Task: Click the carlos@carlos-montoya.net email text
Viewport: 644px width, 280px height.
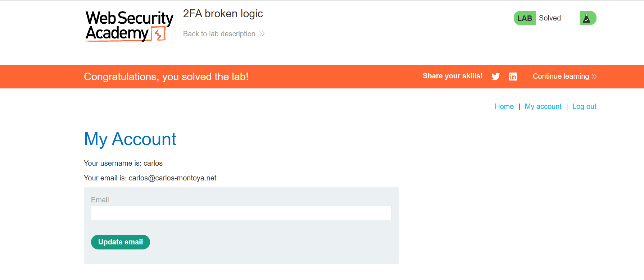Action: pyautogui.click(x=172, y=178)
